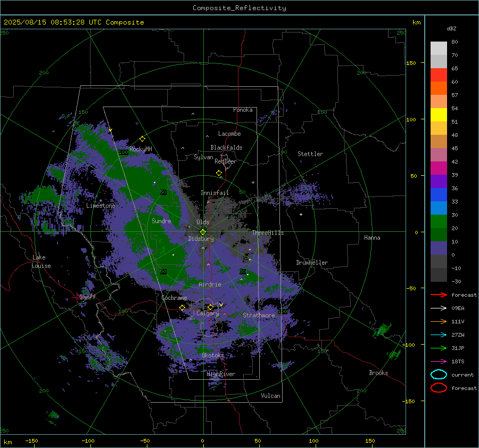Click the RockyMH label

click(141, 149)
